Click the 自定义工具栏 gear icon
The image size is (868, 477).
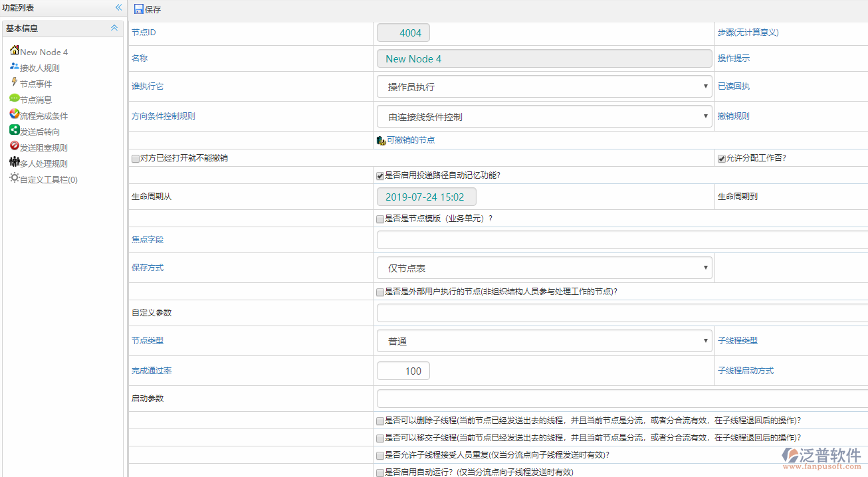click(x=14, y=178)
